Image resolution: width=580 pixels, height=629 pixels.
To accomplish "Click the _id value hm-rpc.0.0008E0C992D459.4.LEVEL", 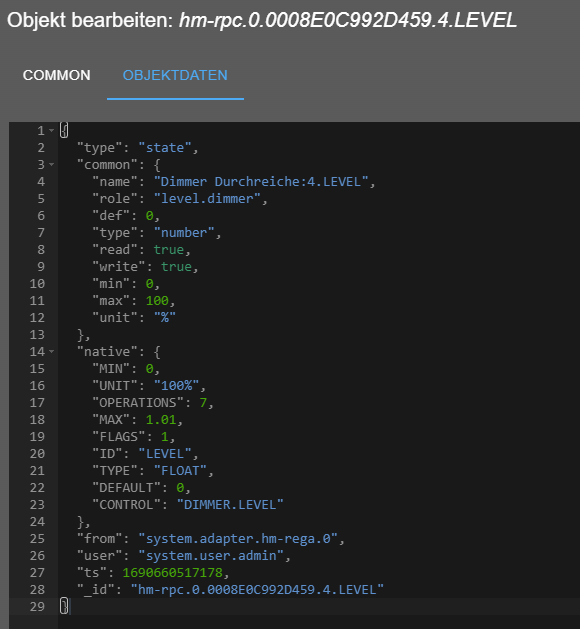I will coord(257,590).
